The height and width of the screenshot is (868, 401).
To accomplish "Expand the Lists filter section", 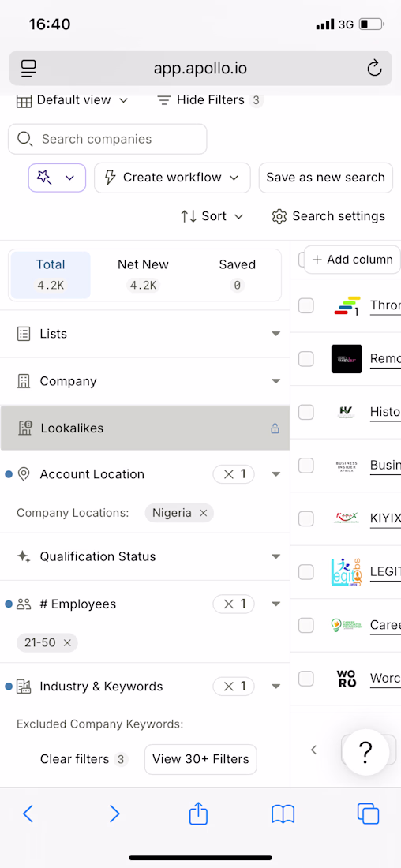I will coord(144,334).
